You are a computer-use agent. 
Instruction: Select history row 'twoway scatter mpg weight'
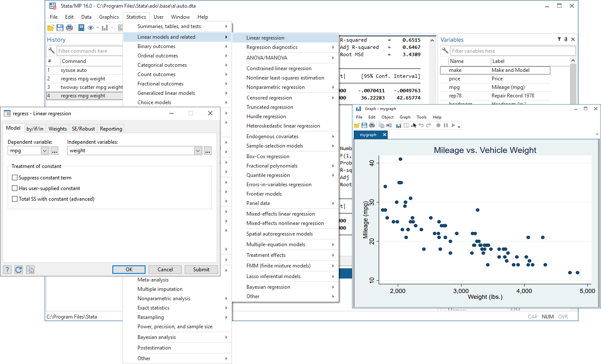[84, 87]
